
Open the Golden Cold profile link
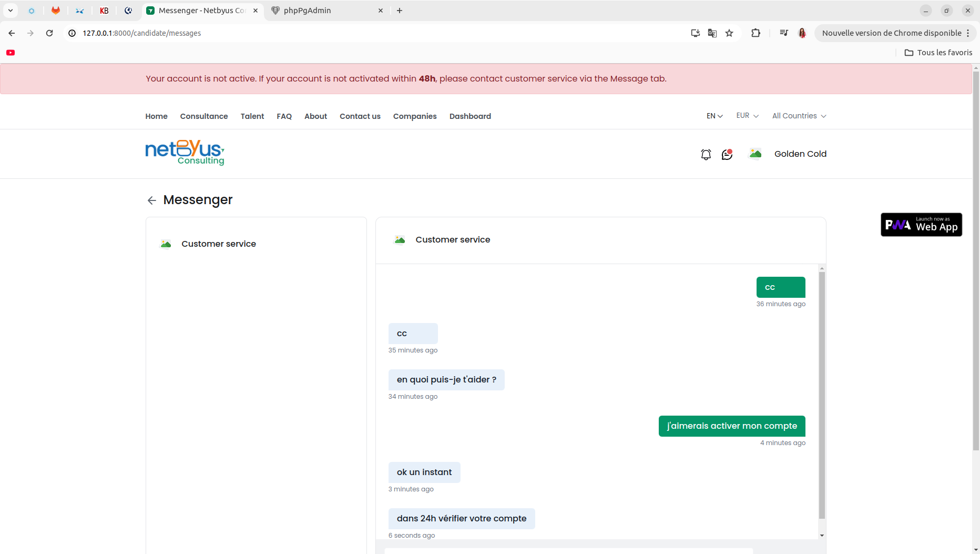[800, 154]
